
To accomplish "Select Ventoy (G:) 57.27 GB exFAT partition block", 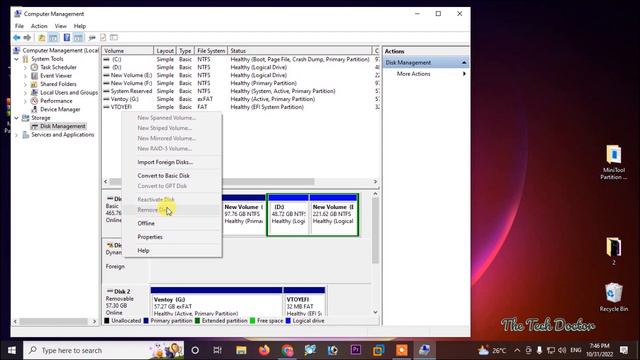I will [x=216, y=301].
